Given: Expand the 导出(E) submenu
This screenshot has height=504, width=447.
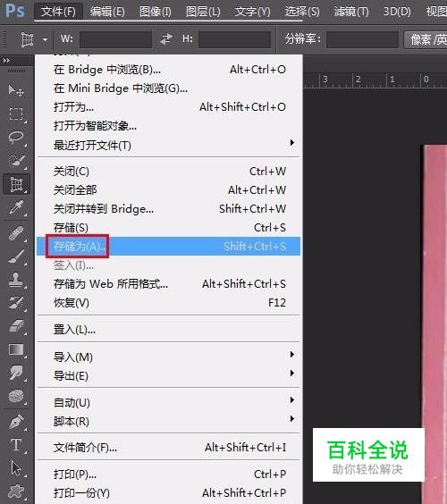Looking at the screenshot, I should coord(291,374).
